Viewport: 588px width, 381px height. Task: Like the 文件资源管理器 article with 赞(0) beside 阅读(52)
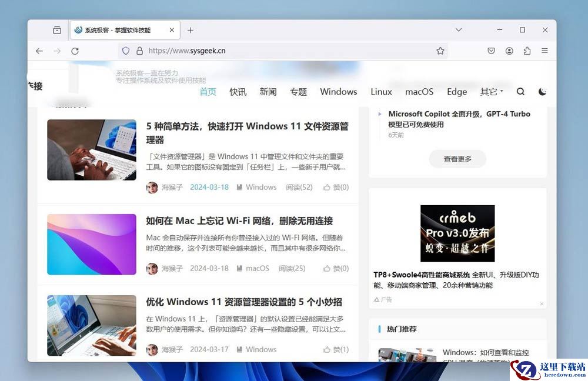tap(336, 187)
